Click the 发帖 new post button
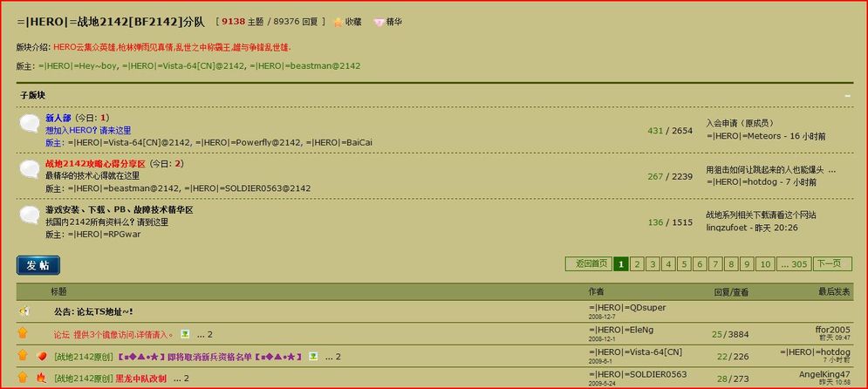This screenshot has height=389, width=868. point(38,266)
